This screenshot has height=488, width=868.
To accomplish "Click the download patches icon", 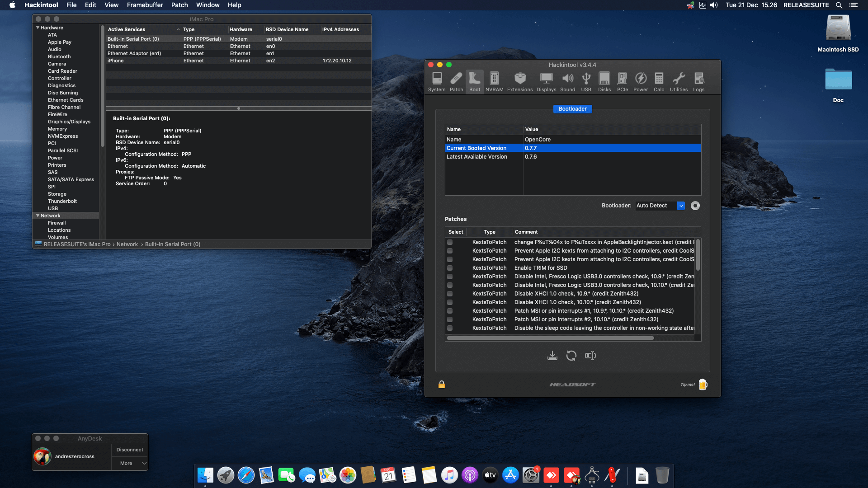I will (x=552, y=356).
